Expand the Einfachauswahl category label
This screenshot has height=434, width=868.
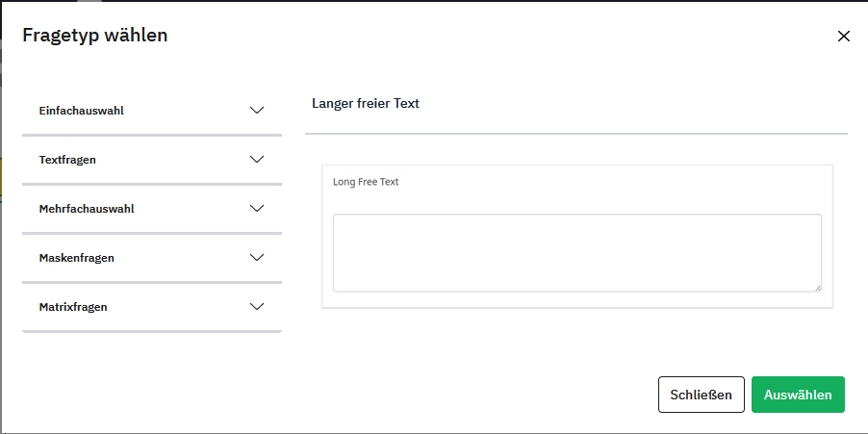pos(82,111)
